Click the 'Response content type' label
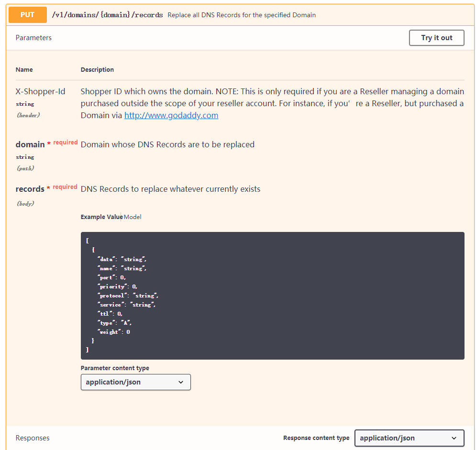Image resolution: width=476 pixels, height=450 pixels. point(316,438)
